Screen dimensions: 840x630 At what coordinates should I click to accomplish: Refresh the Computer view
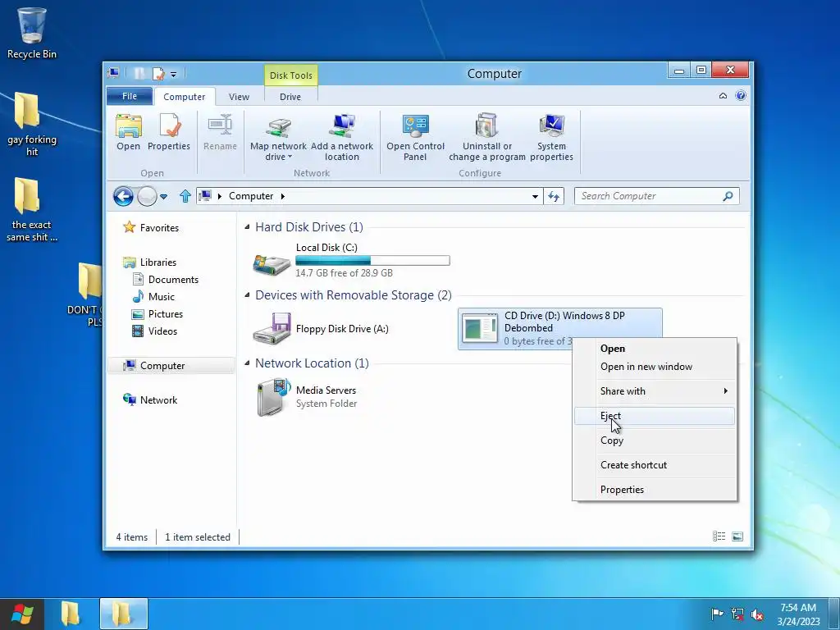click(x=554, y=196)
